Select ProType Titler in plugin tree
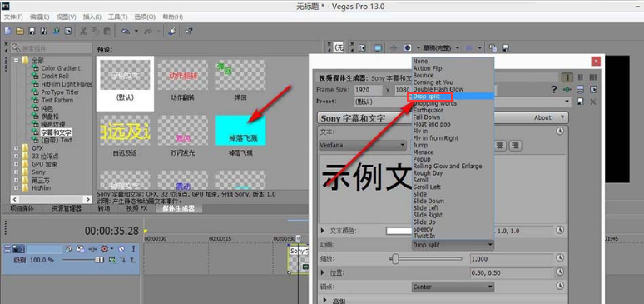The height and width of the screenshot is (304, 644). click(60, 92)
